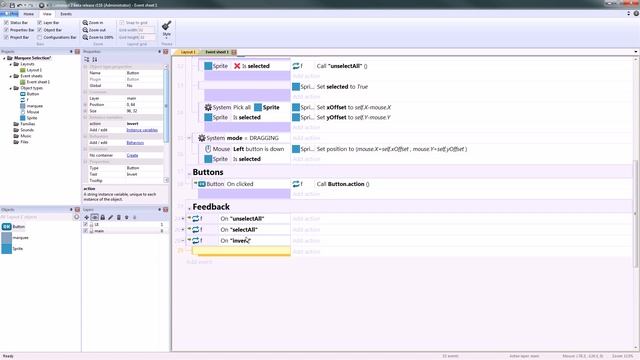The width and height of the screenshot is (640, 360).
Task: Collapse the Event sheets folder in Projects tree
Action: coord(11,76)
